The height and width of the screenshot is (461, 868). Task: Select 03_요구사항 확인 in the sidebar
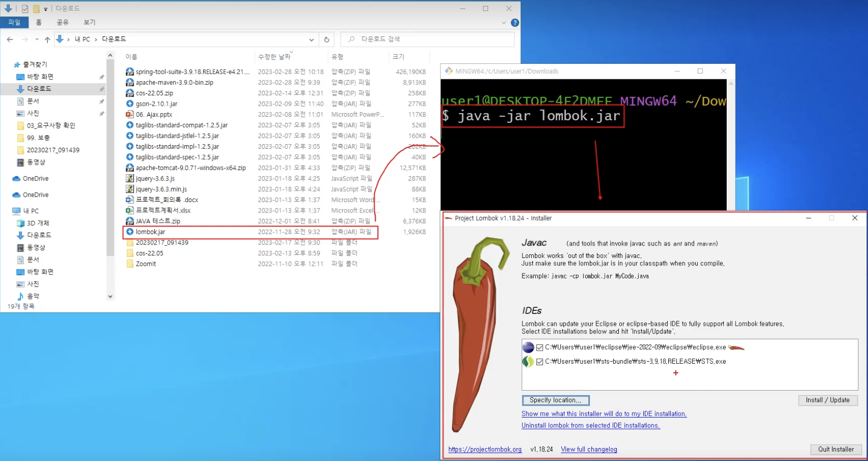pyautogui.click(x=51, y=125)
